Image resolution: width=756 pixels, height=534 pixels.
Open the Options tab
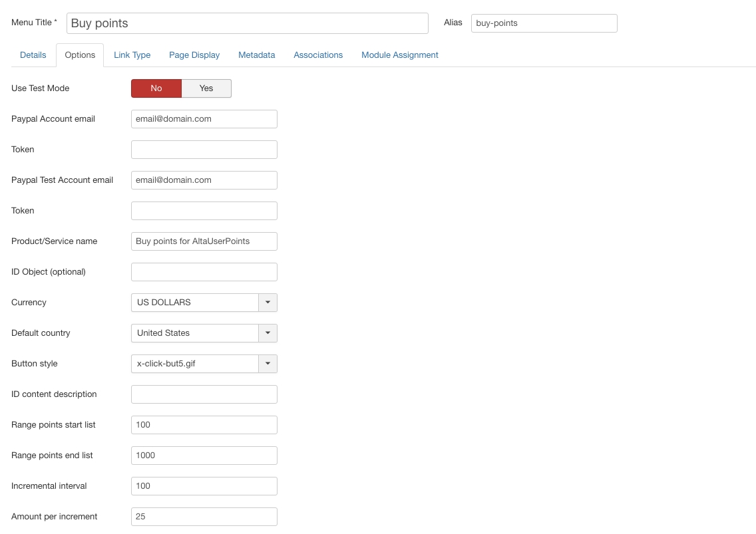point(79,55)
